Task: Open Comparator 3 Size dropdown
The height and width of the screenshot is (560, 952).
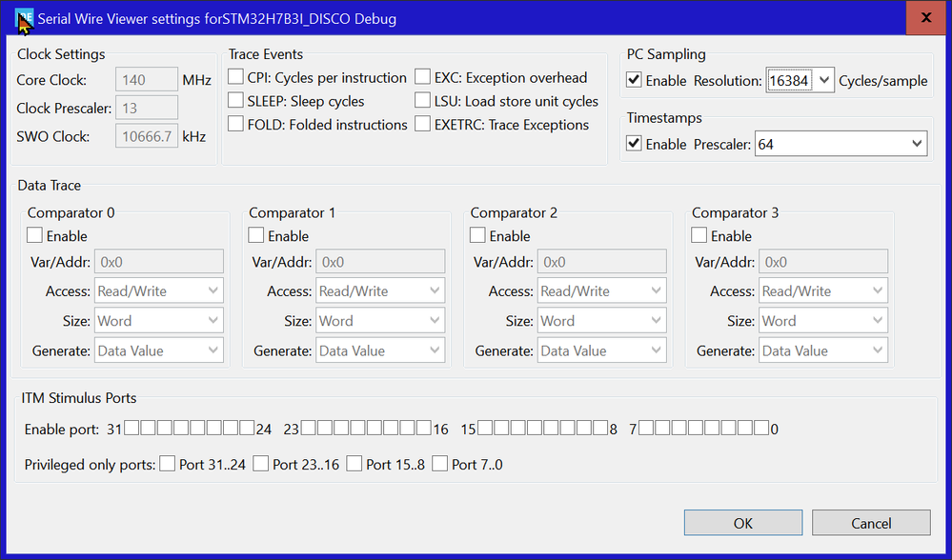Action: [823, 320]
